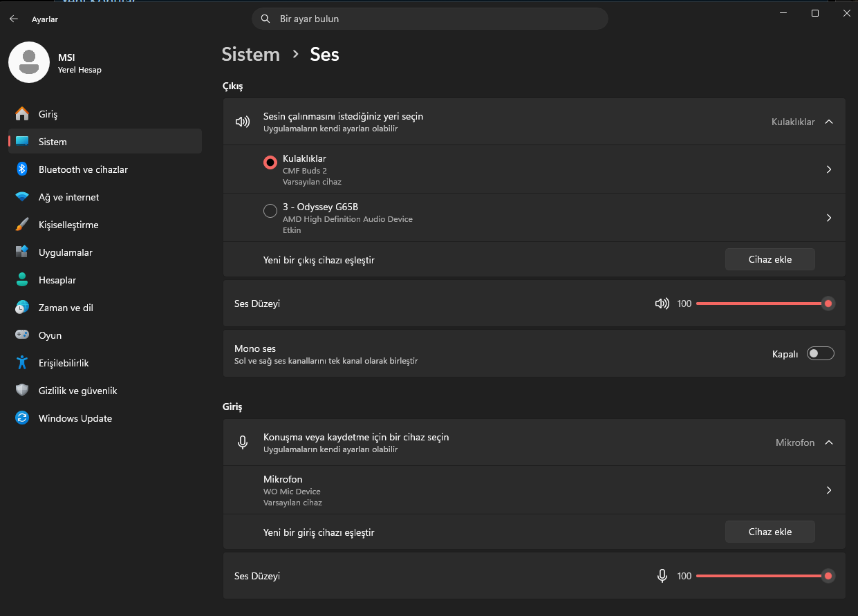This screenshot has width=858, height=616.
Task: Click the Hesaplar person icon
Action: pyautogui.click(x=22, y=280)
